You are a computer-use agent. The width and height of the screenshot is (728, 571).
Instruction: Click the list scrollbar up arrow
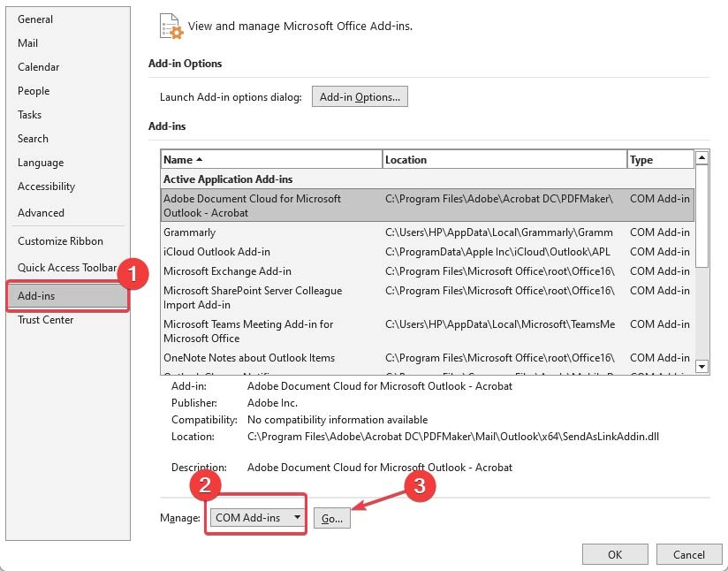click(x=701, y=158)
